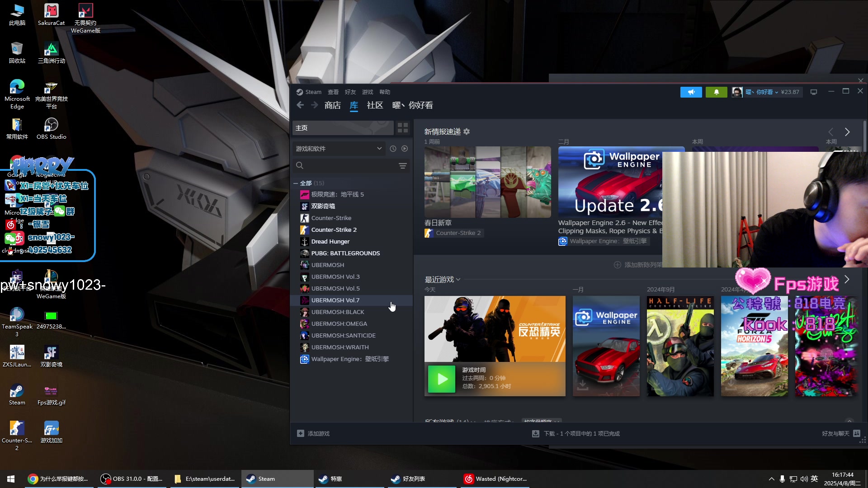
Task: Select Microsoft Edge desktop shortcut
Action: (x=17, y=94)
